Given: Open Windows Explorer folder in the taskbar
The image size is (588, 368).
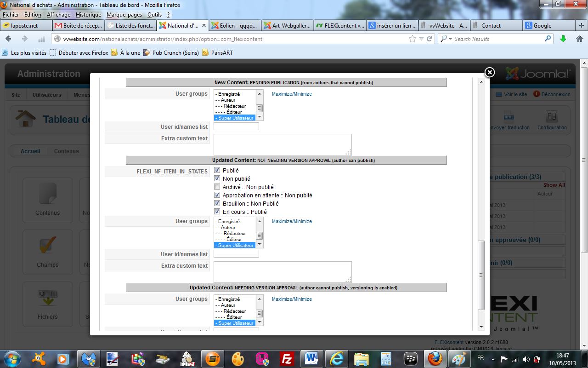Looking at the screenshot, I should [361, 358].
